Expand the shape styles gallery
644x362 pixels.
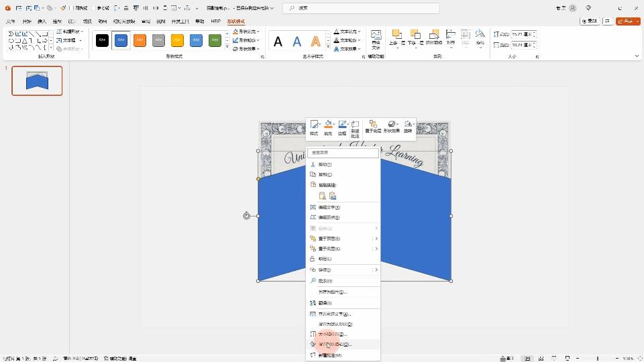click(227, 48)
